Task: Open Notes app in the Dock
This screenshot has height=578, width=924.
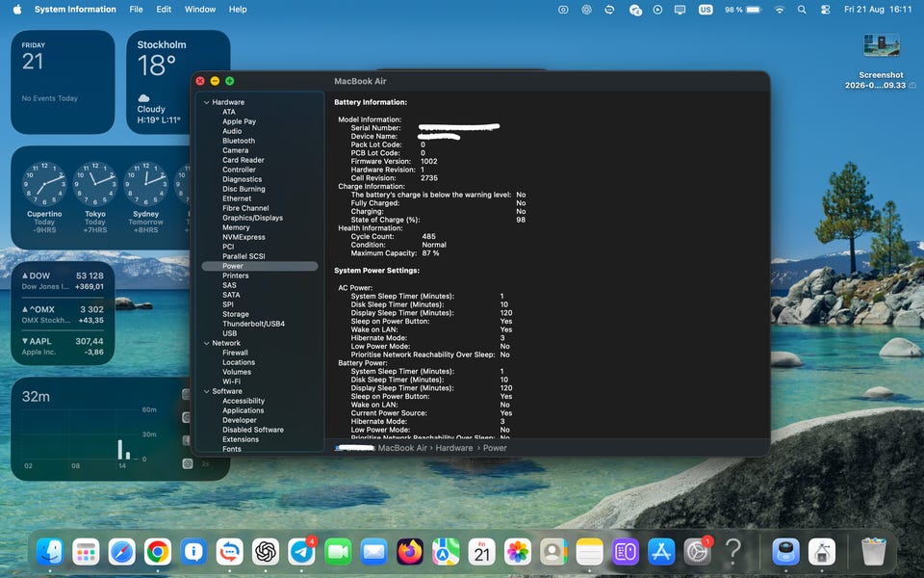Action: 590,552
